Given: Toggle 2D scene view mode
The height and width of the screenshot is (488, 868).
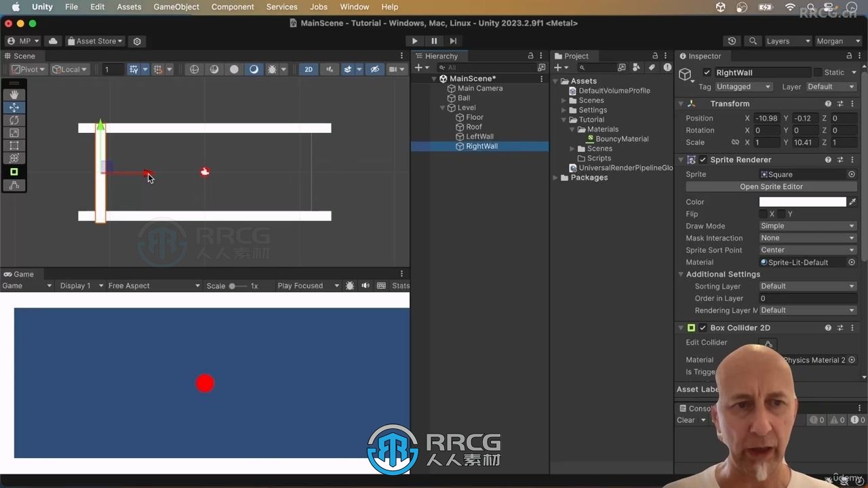Looking at the screenshot, I should tap(309, 69).
